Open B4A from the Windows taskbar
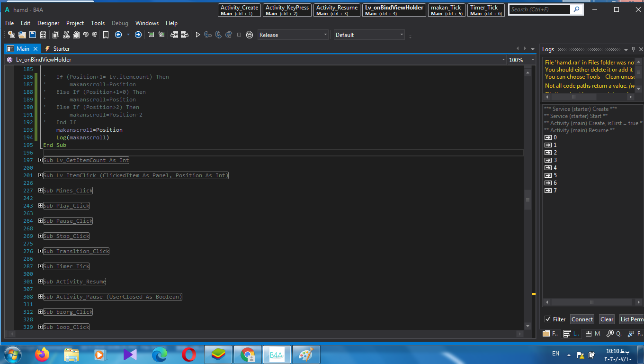The image size is (644, 364). (x=276, y=355)
